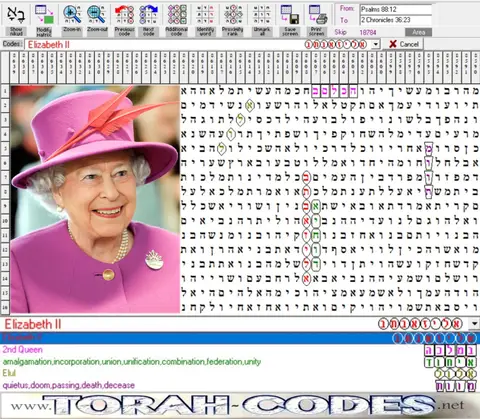Click matrix row number 12
480x419 pixels.
click(5, 249)
